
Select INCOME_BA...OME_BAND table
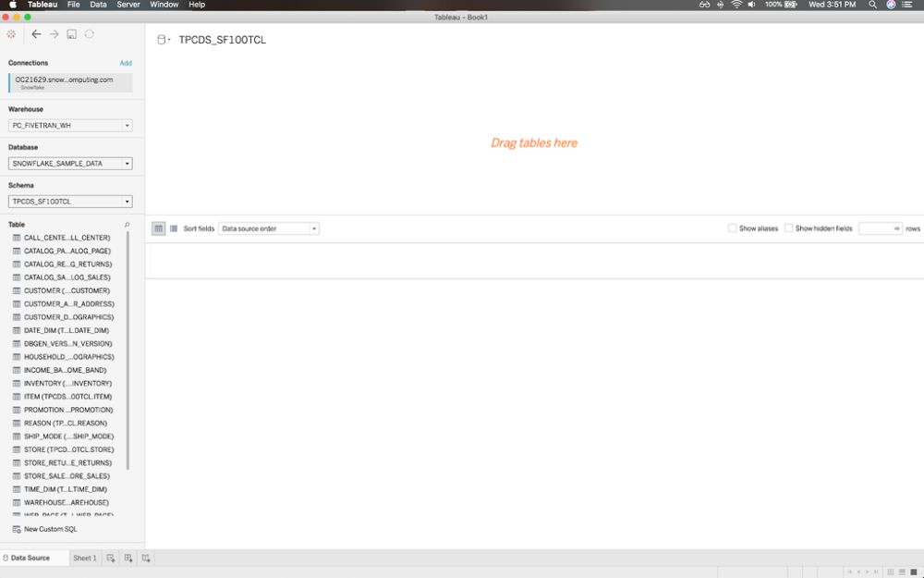[66, 371]
